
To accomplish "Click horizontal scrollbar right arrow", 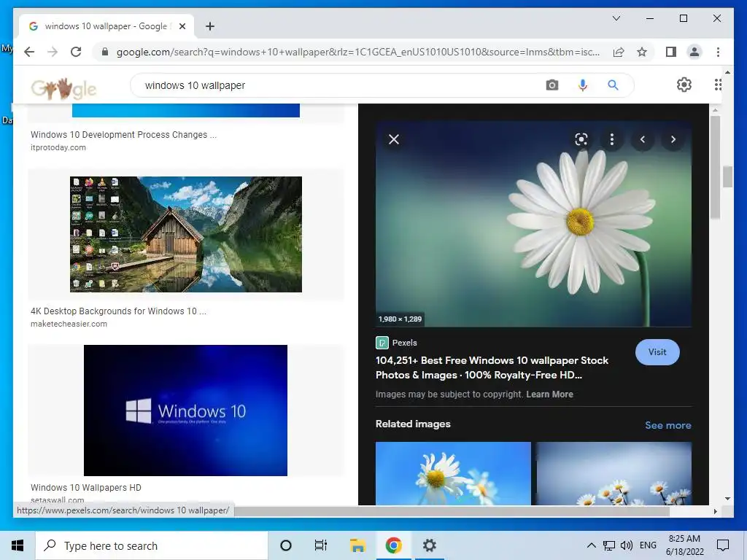I will [x=715, y=511].
